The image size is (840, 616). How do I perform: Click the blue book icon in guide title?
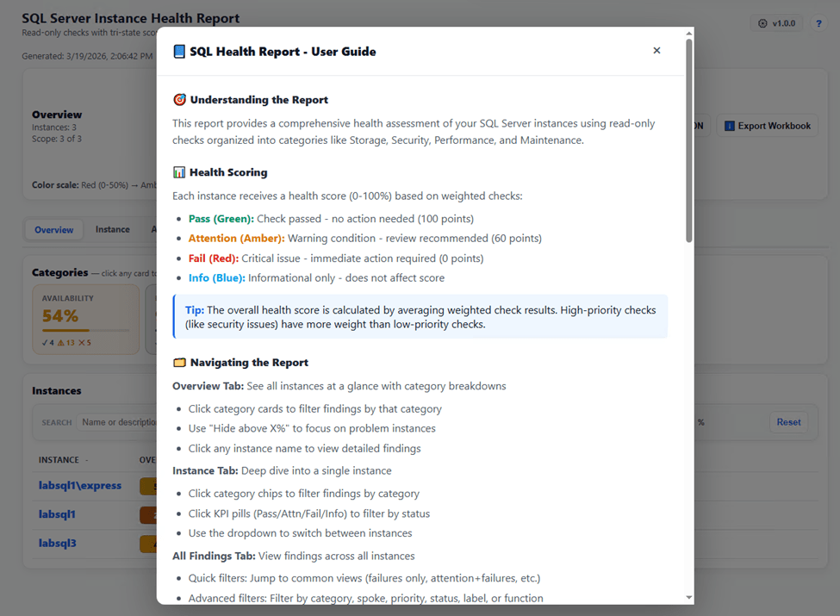pos(179,52)
